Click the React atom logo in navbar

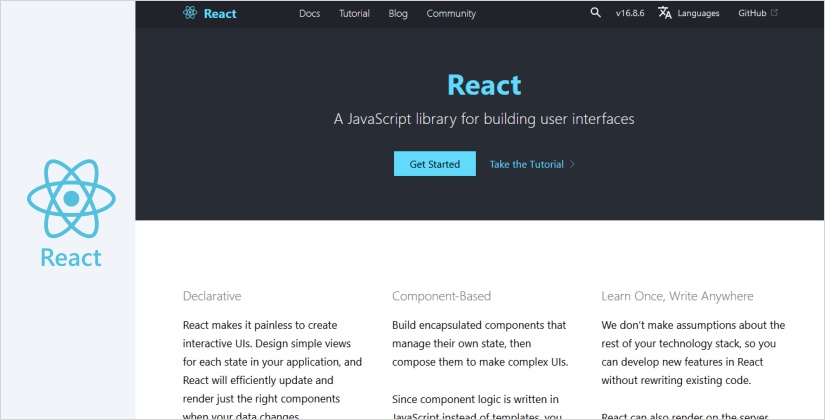click(190, 13)
